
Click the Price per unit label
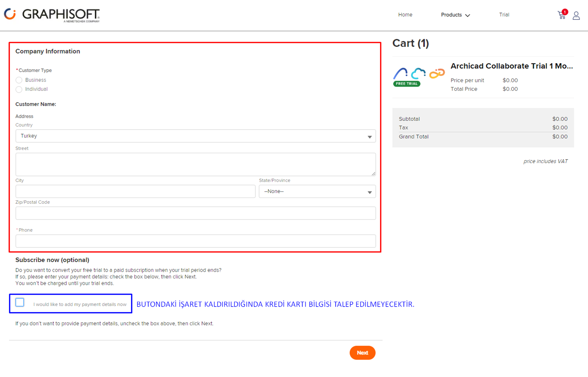click(467, 80)
